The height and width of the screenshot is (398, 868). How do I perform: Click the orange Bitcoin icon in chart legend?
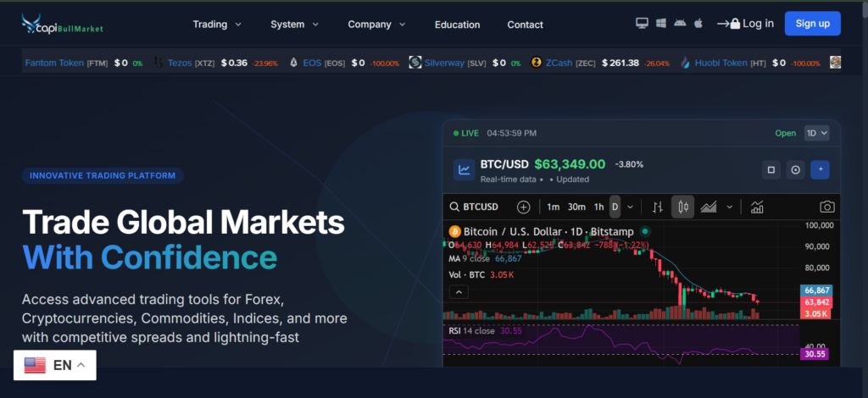pyautogui.click(x=455, y=231)
